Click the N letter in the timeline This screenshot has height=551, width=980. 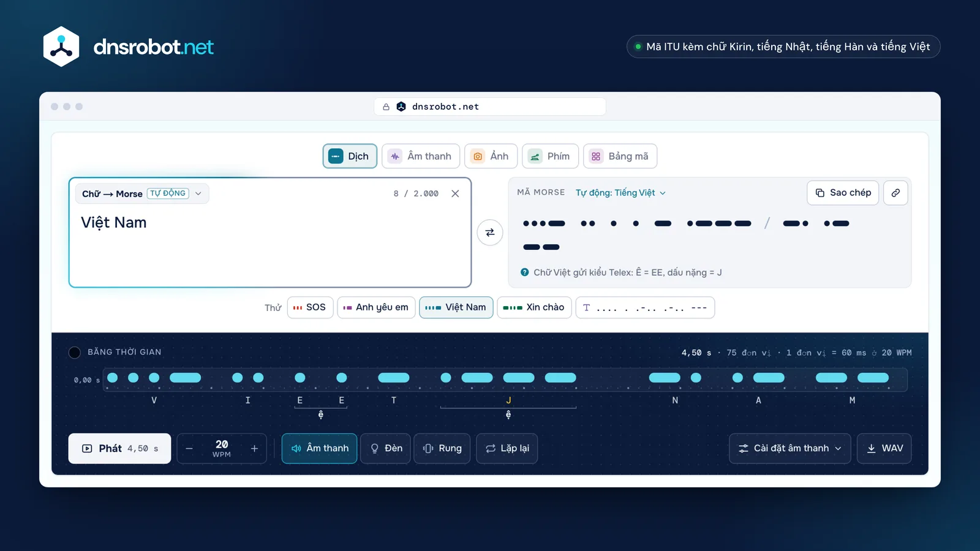(675, 400)
